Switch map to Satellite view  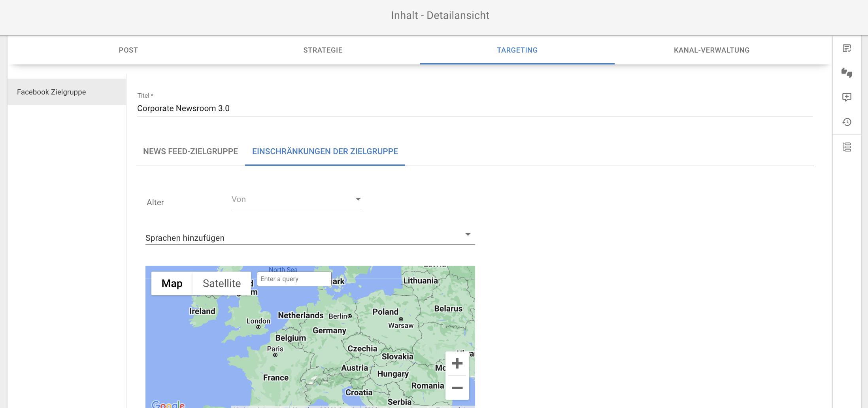222,283
